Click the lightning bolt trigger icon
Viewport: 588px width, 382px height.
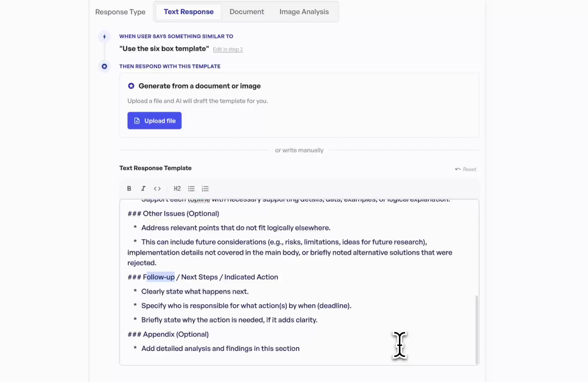click(104, 36)
